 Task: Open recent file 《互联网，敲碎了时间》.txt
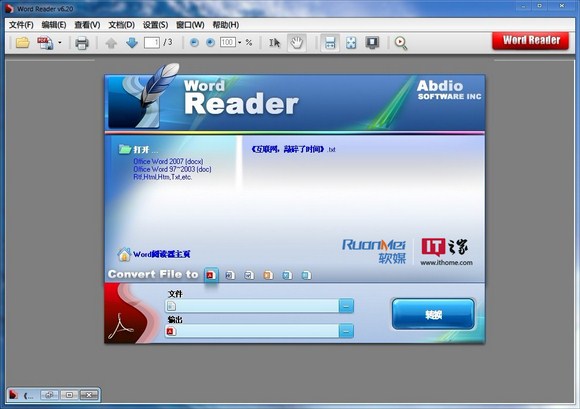pyautogui.click(x=293, y=149)
